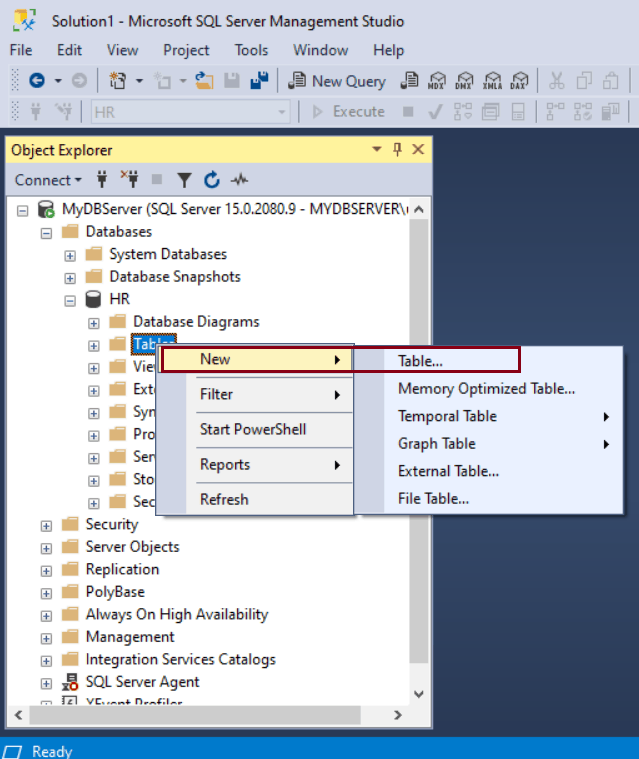
Task: Click the New Query toolbar button
Action: [x=337, y=81]
